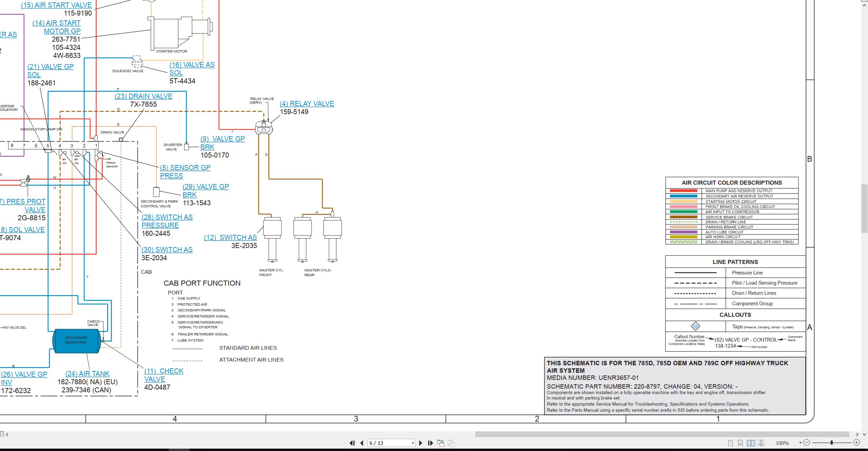This screenshot has height=451, width=868.
Task: Open the page number 6 / 13 dropdown
Action: pyautogui.click(x=413, y=443)
